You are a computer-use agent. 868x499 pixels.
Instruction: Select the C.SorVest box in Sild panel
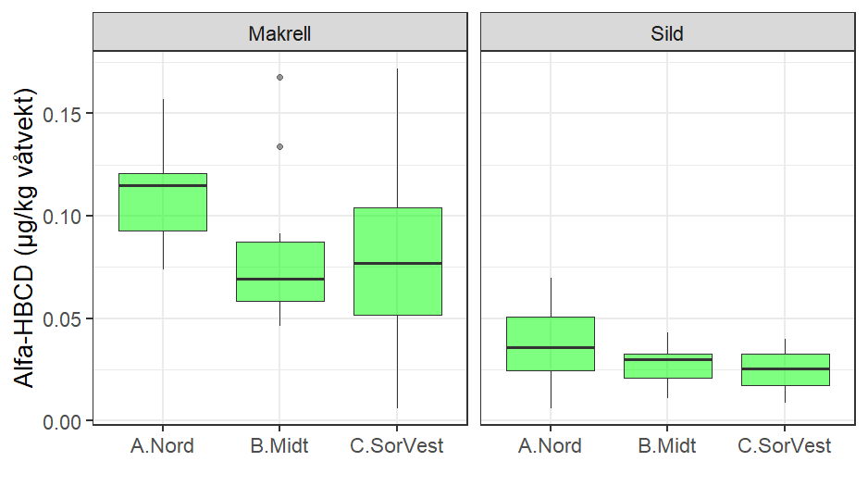[785, 369]
